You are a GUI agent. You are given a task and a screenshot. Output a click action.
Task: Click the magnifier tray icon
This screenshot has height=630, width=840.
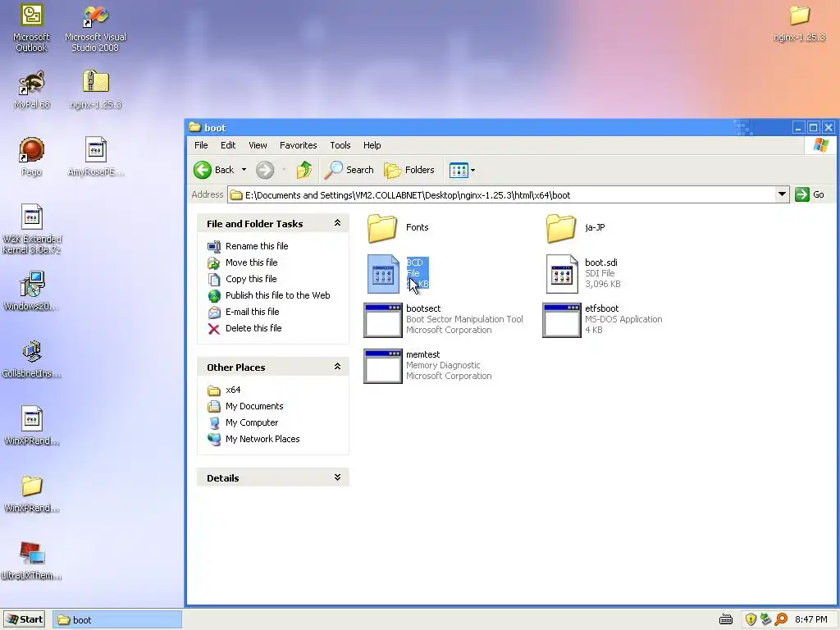coord(781,619)
